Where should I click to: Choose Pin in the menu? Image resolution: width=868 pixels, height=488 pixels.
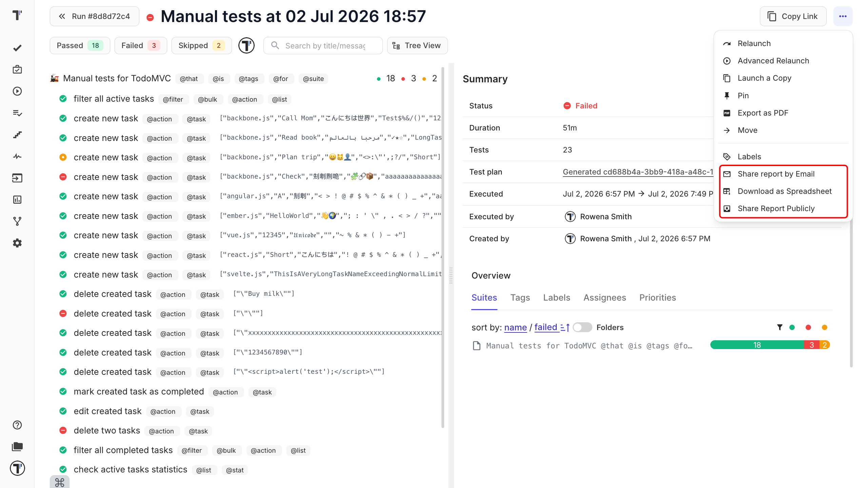[x=783, y=96]
